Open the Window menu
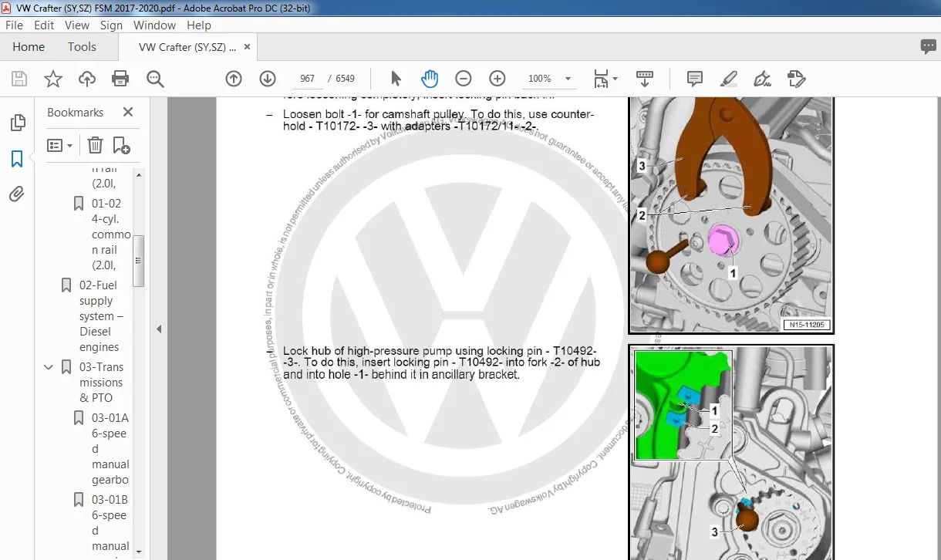 click(154, 25)
